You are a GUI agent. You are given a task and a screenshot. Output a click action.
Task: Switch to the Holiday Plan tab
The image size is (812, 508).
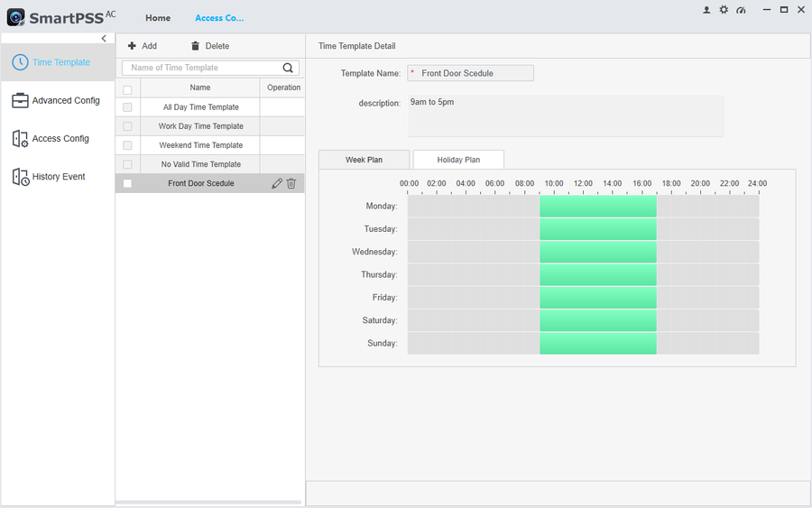458,160
